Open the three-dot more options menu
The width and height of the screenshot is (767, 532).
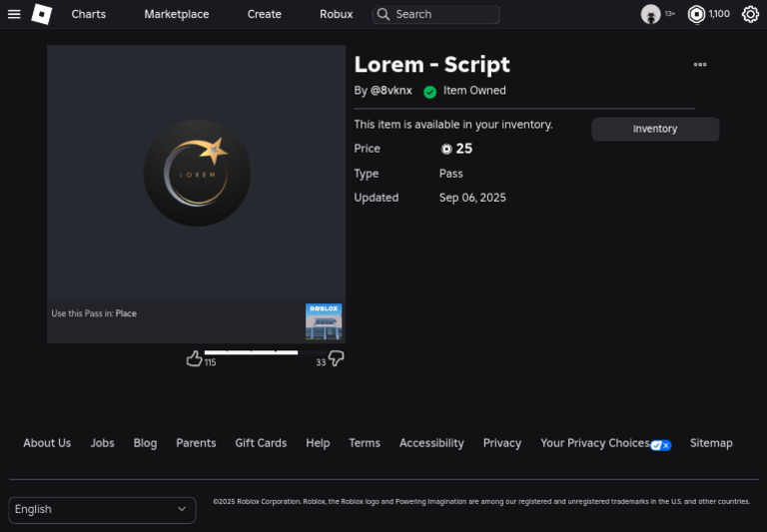point(700,65)
